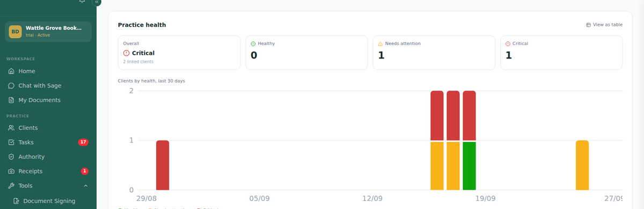Click the lone red bar near 29/08
The height and width of the screenshot is (209, 644).
pyautogui.click(x=163, y=165)
